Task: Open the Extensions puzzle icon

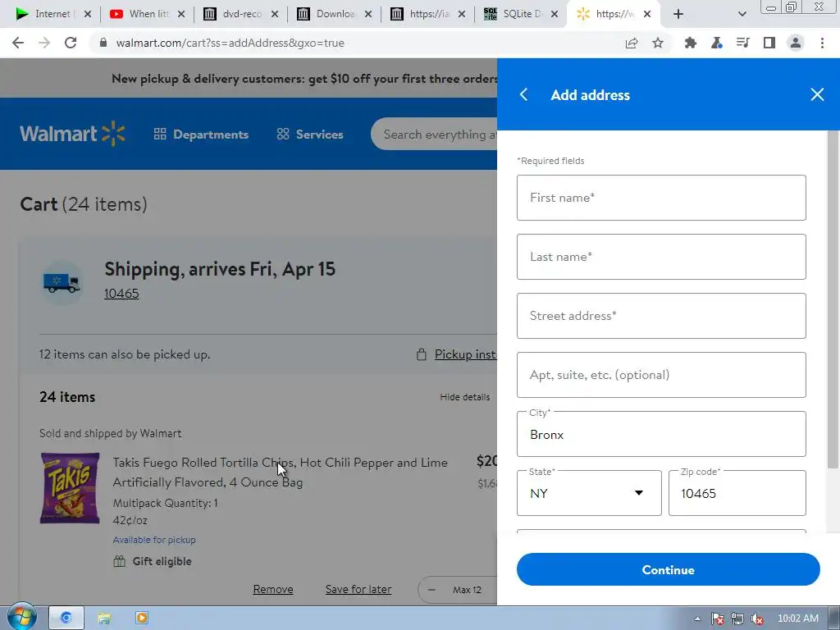Action: (691, 43)
